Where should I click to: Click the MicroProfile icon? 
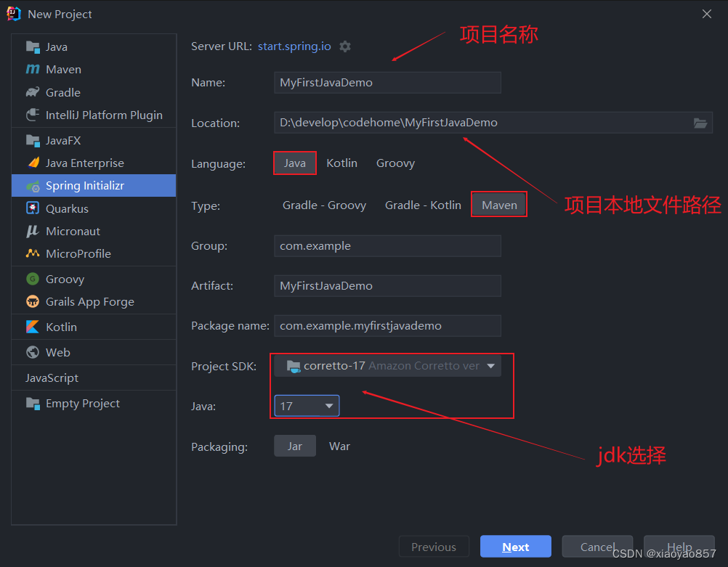point(33,253)
